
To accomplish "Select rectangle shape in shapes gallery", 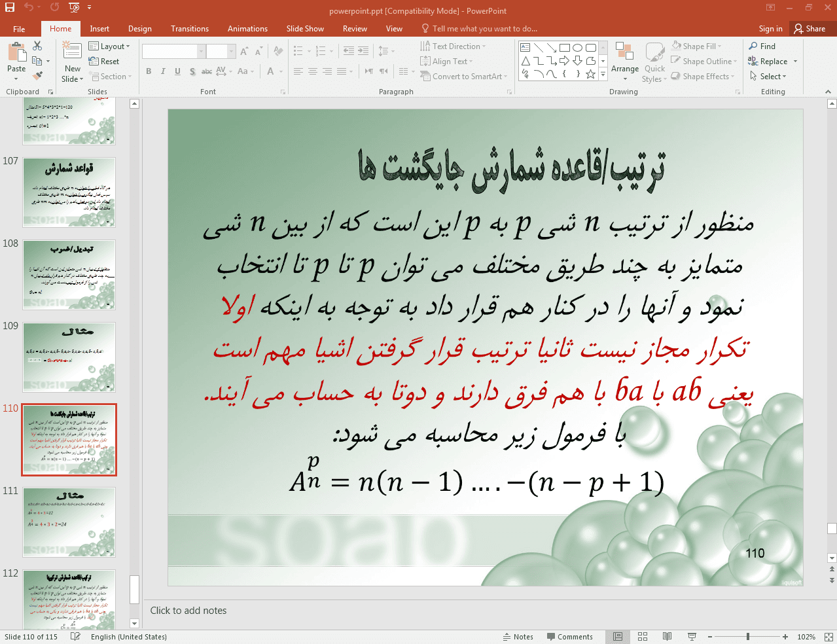I will [x=564, y=48].
